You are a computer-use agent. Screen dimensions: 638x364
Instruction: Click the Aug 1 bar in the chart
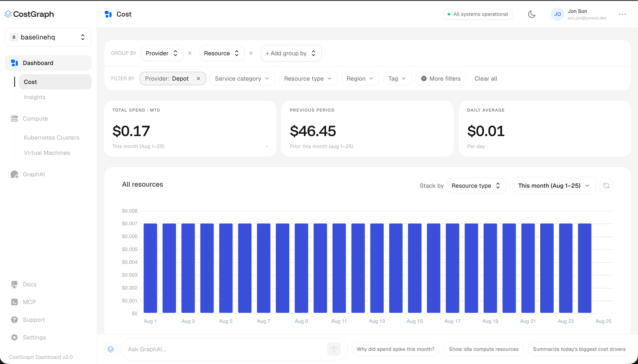[150, 268]
